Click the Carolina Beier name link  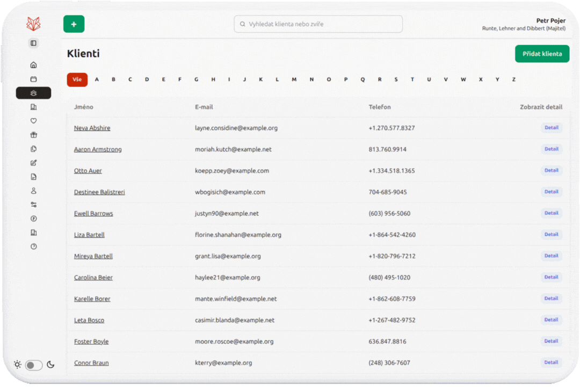coord(93,278)
